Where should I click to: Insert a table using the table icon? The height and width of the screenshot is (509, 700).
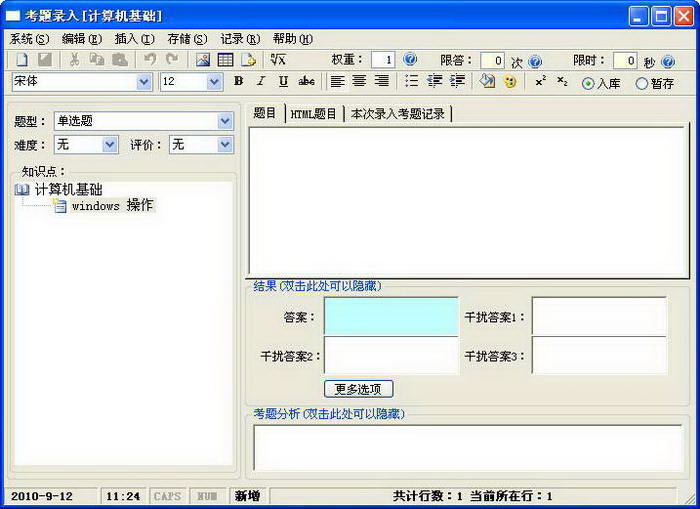225,60
